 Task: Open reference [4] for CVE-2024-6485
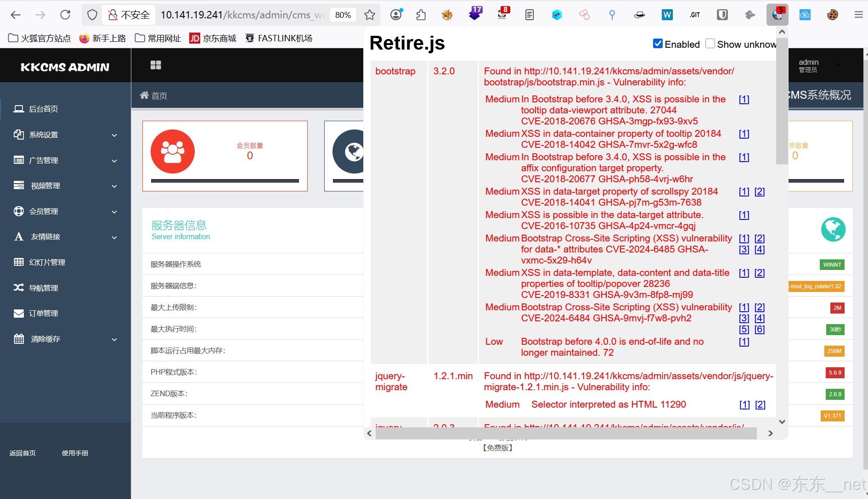pos(760,249)
